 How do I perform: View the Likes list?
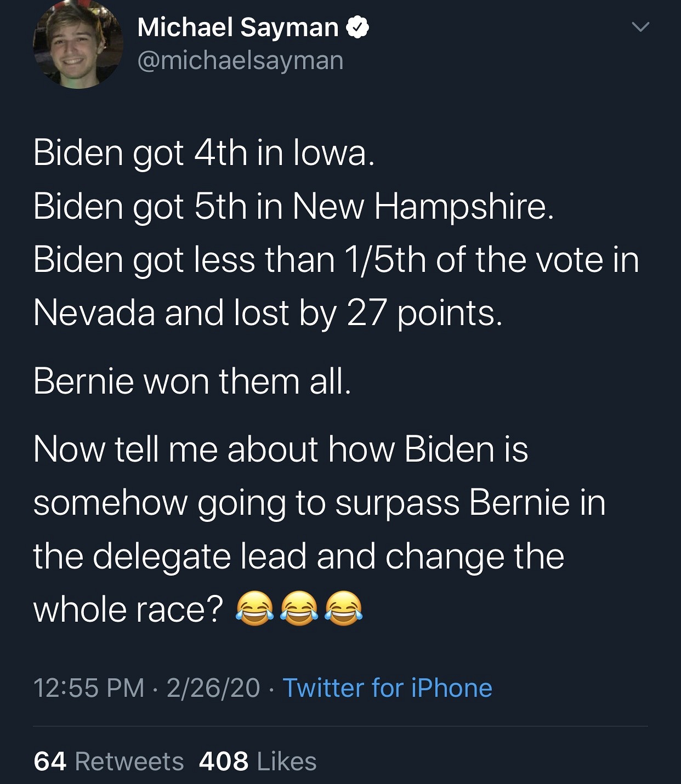[x=286, y=762]
